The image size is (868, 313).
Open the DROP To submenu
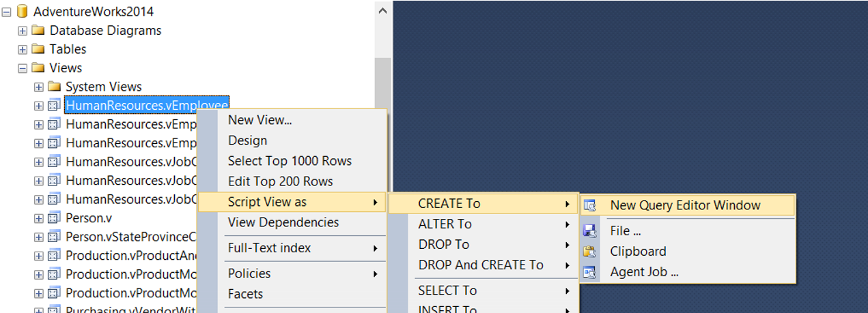[x=484, y=244]
